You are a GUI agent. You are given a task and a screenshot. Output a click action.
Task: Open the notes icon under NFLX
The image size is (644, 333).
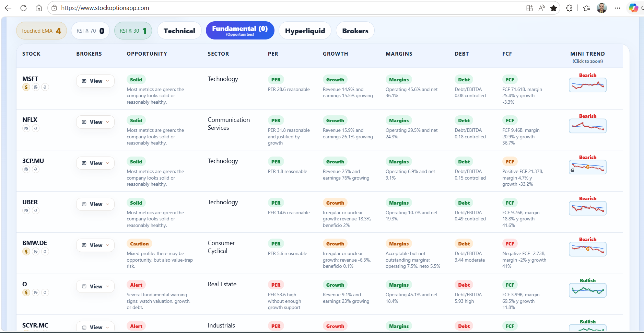point(26,128)
